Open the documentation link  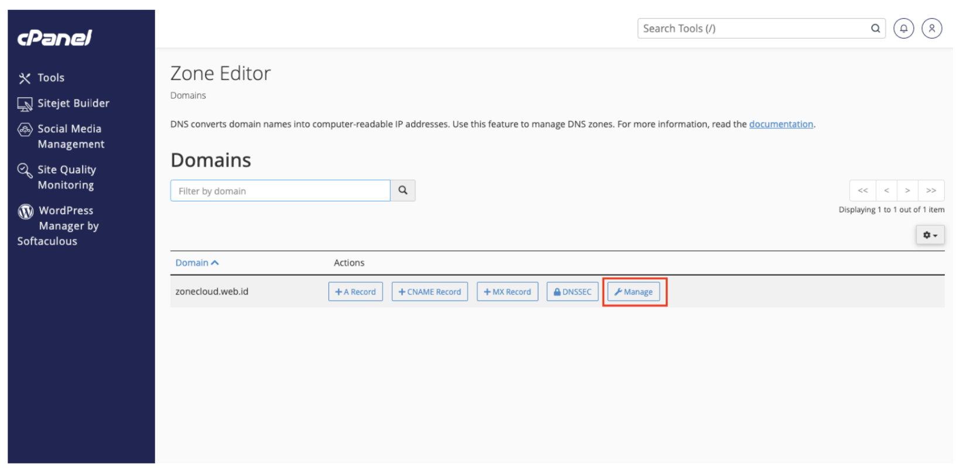click(x=781, y=124)
